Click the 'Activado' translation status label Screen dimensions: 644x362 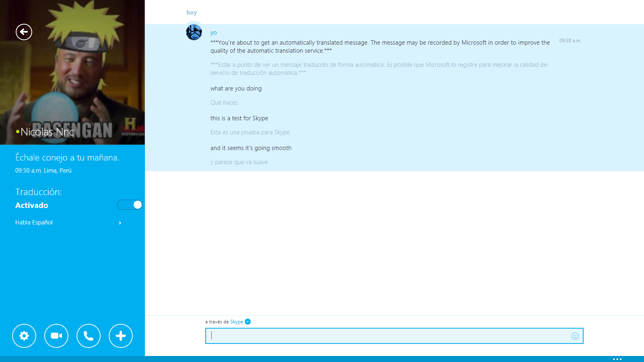[x=32, y=205]
